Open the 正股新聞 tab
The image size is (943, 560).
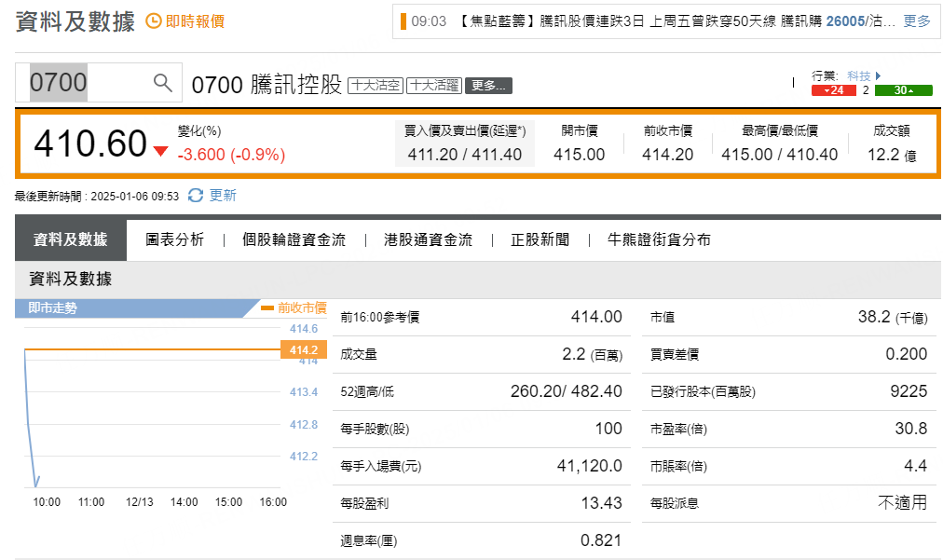coord(540,239)
